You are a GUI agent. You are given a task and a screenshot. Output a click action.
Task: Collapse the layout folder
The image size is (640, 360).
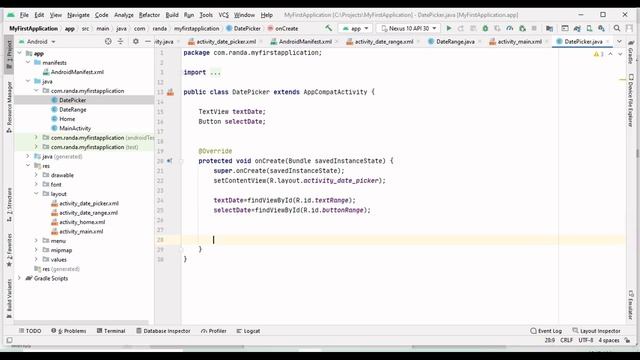click(x=36, y=193)
